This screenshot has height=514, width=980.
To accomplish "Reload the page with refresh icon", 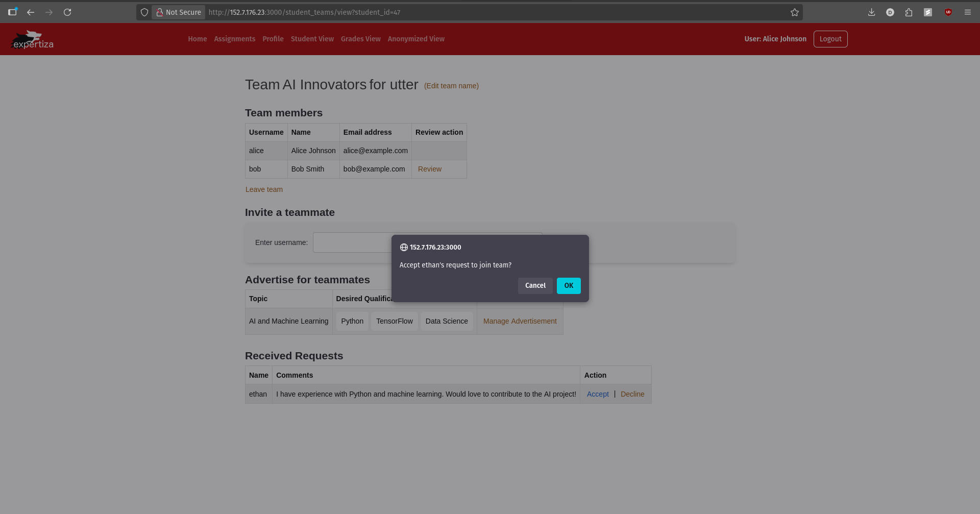I will [x=67, y=12].
